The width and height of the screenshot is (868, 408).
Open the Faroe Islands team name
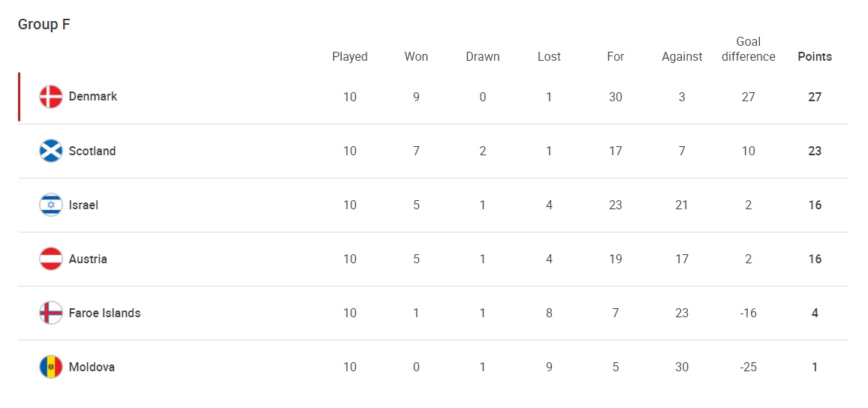point(104,313)
